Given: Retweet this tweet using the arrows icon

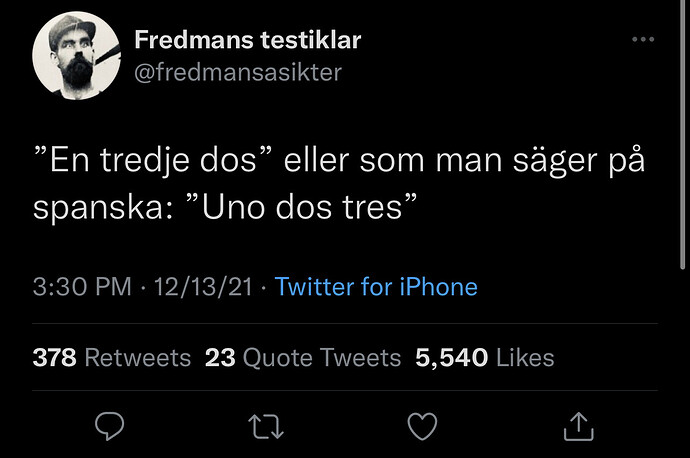Looking at the screenshot, I should point(266,427).
